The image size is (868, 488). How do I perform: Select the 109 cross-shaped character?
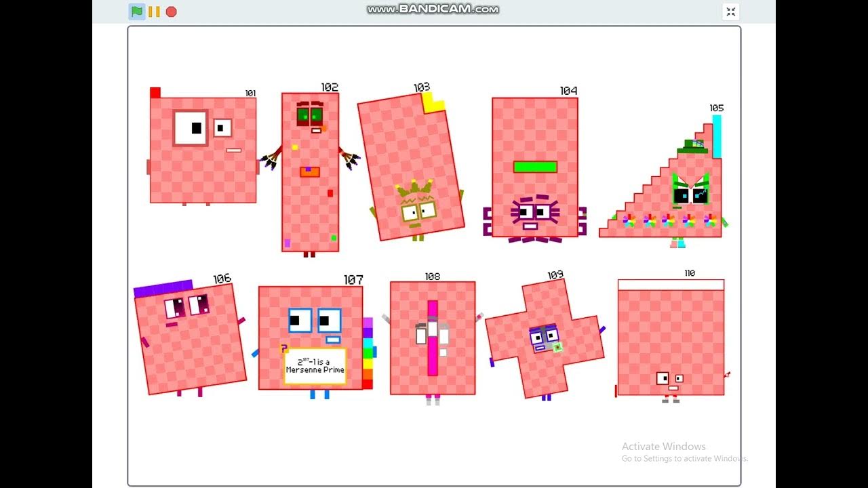545,338
